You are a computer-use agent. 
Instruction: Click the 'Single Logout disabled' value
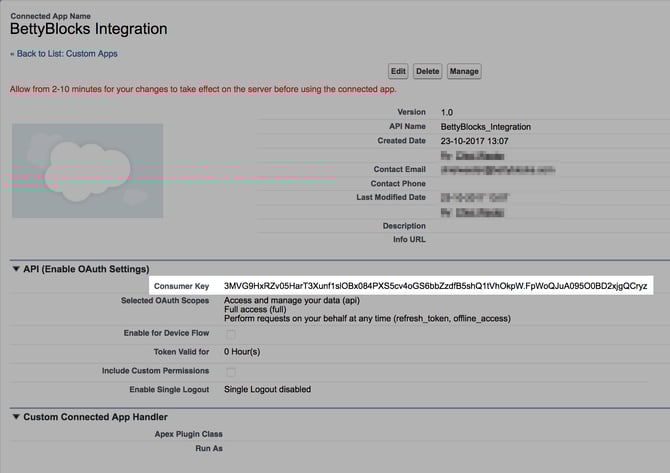click(x=267, y=389)
